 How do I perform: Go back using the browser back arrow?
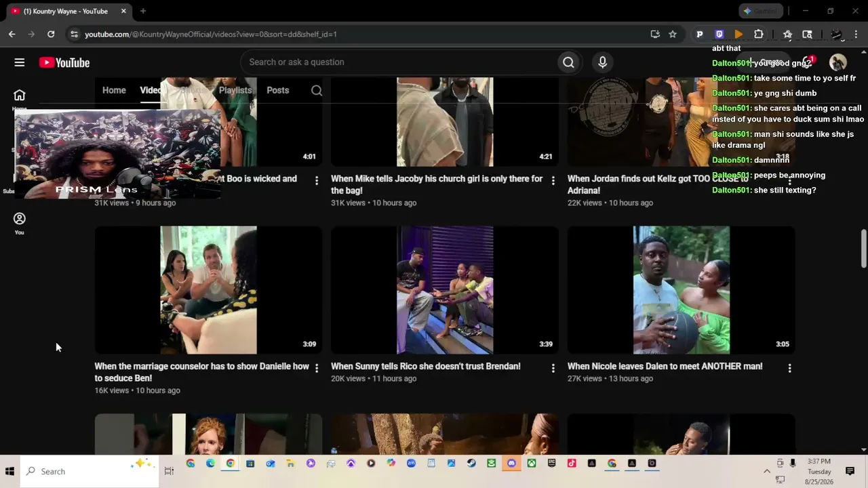point(12,34)
